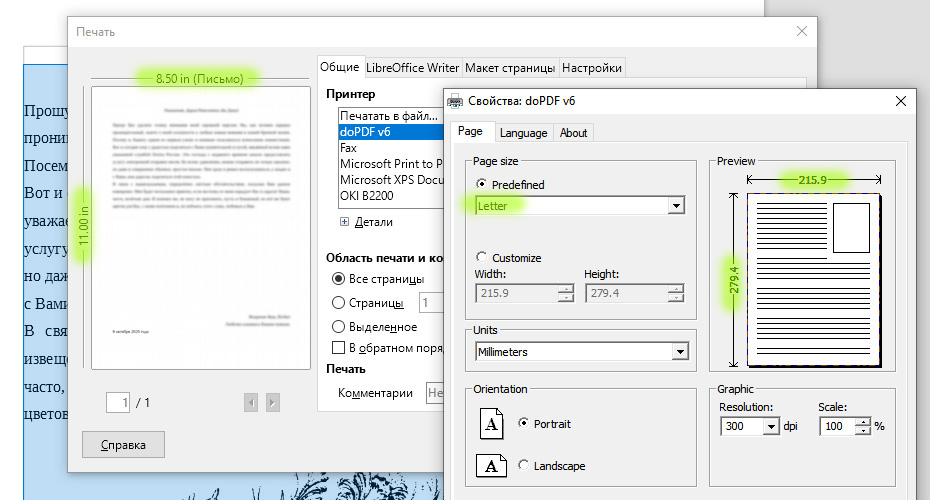This screenshot has width=930, height=500.
Task: Toggle the В обратном порядке checkbox
Action: pyautogui.click(x=339, y=348)
